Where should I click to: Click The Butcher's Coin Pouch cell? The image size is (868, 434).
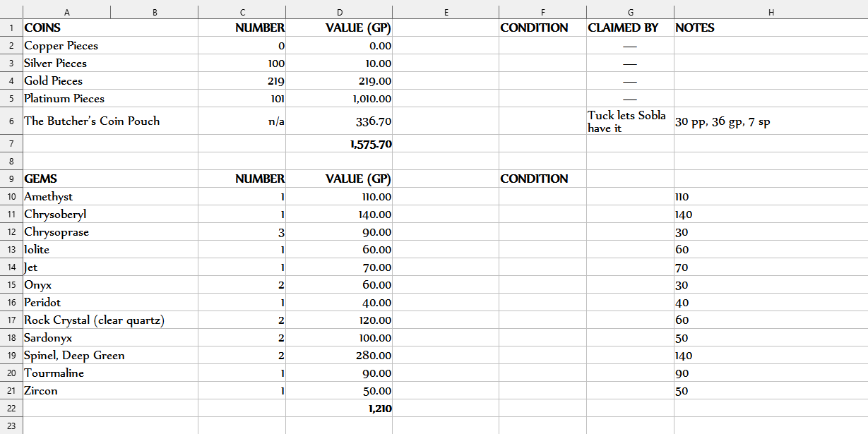[x=92, y=121]
